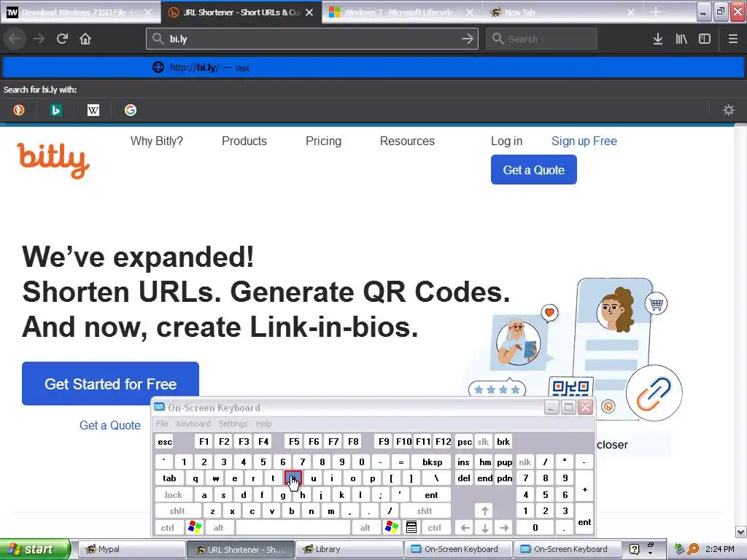Click the bksp key on On-Screen Keyboard
This screenshot has width=747, height=560.
click(x=432, y=462)
